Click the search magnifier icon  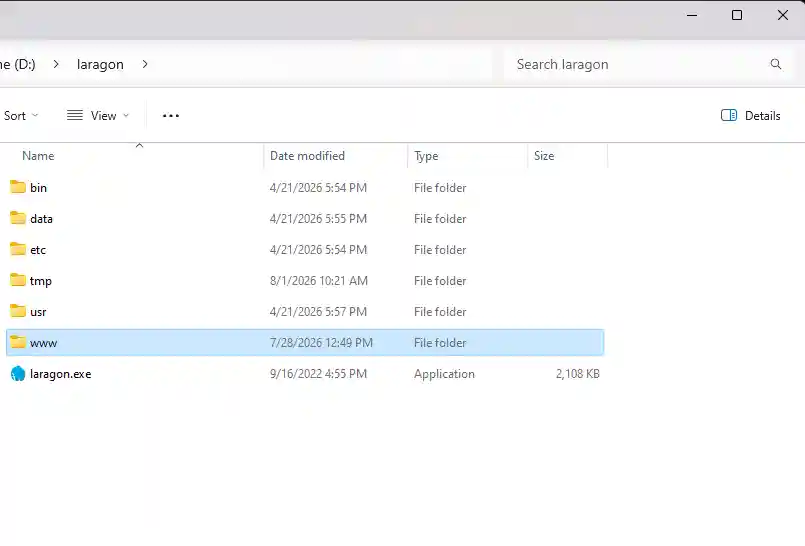pyautogui.click(x=776, y=64)
